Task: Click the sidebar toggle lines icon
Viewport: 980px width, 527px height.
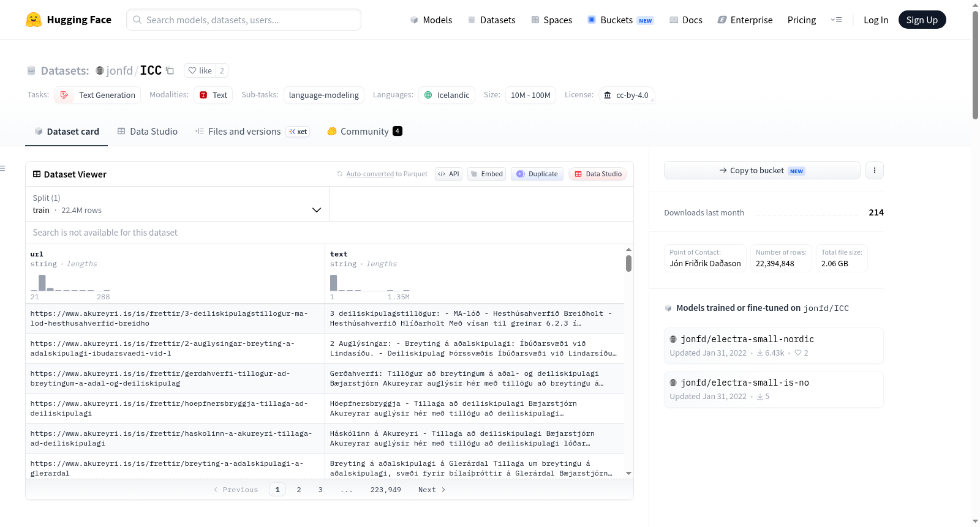Action: click(2, 168)
